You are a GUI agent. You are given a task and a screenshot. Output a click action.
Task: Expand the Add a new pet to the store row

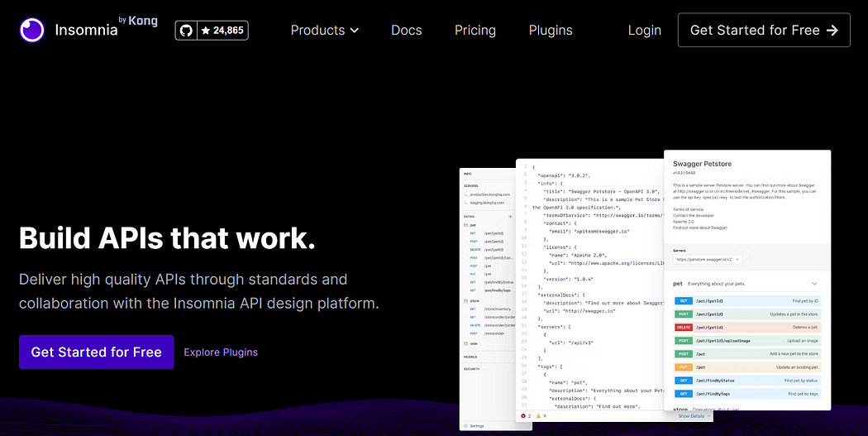point(747,354)
